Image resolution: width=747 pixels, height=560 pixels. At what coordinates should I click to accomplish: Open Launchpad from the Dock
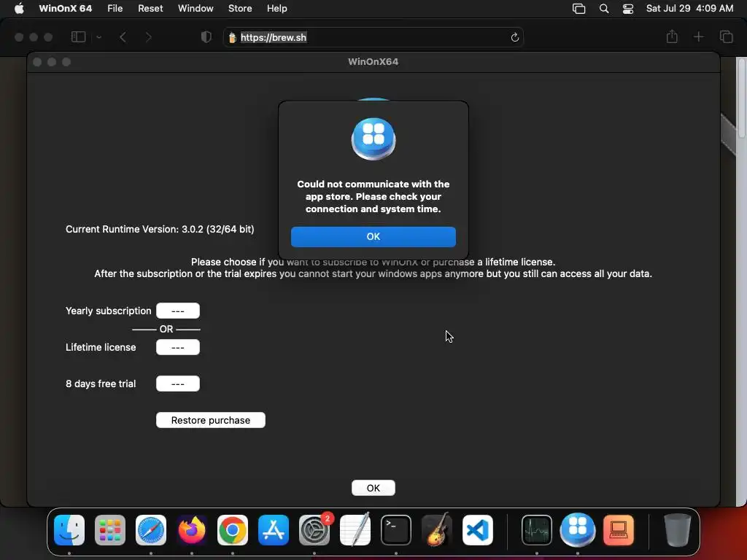tap(110, 530)
